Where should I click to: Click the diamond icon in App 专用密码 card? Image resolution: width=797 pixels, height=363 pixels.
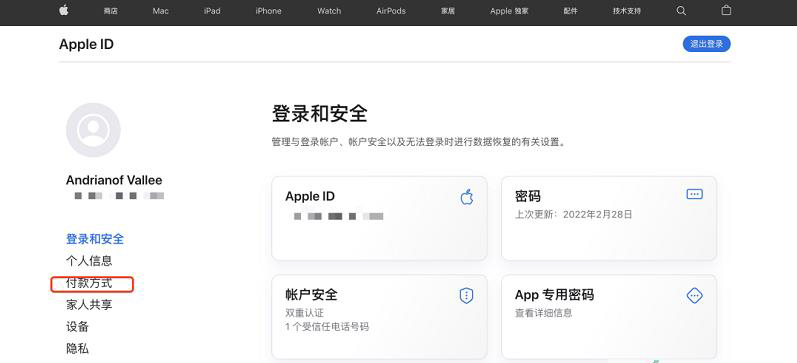point(694,295)
